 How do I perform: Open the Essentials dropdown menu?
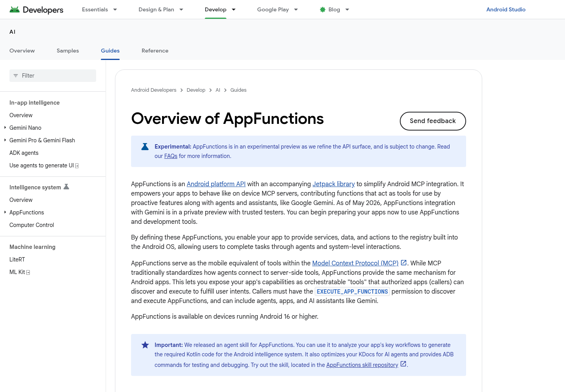coord(115,9)
